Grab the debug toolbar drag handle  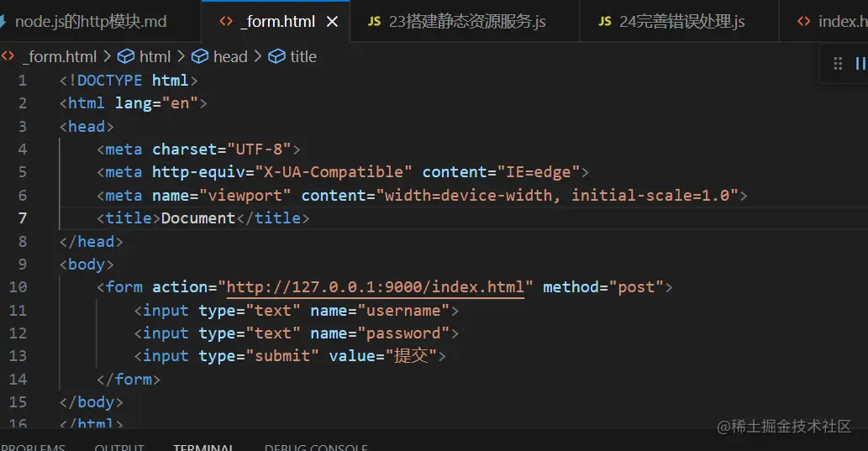pyautogui.click(x=838, y=64)
